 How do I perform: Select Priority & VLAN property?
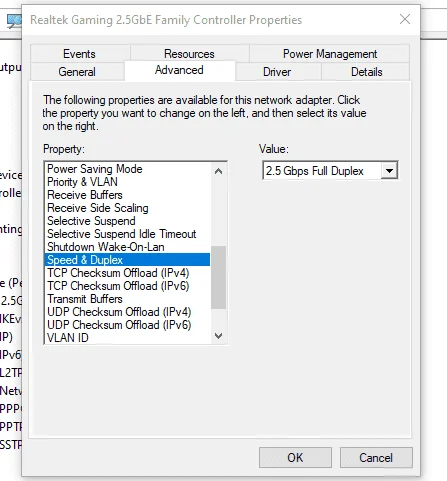coord(127,182)
